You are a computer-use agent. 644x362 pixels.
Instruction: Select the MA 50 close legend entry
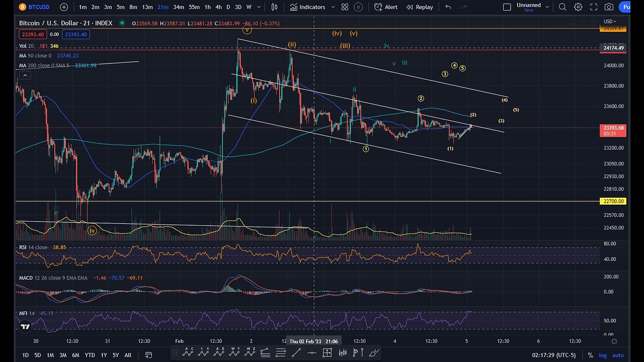click(x=35, y=56)
